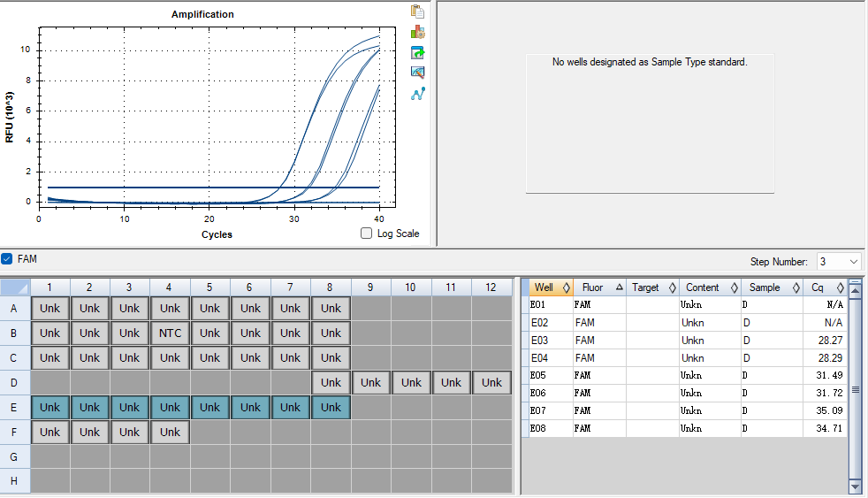Select plate row header E
Screen dimensions: 868x498
pos(14,407)
